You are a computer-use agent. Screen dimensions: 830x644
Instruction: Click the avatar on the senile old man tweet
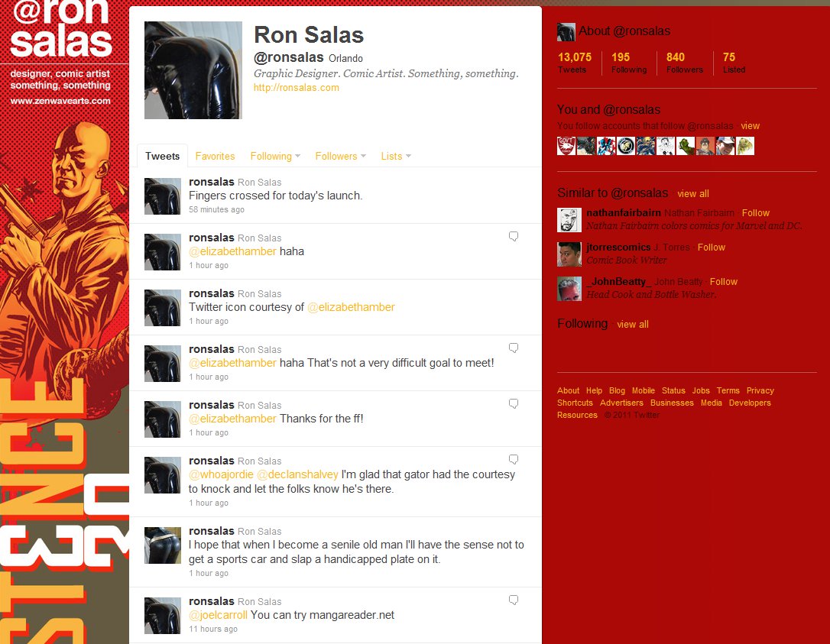(163, 545)
